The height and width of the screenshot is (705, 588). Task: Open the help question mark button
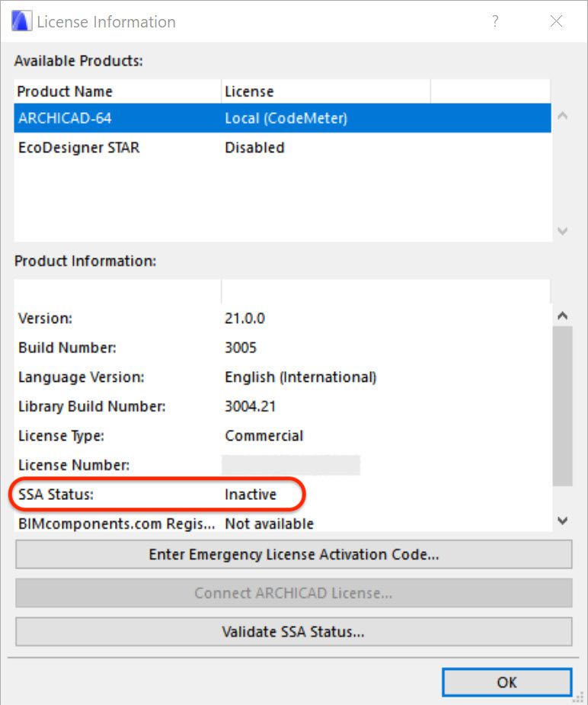click(x=495, y=21)
